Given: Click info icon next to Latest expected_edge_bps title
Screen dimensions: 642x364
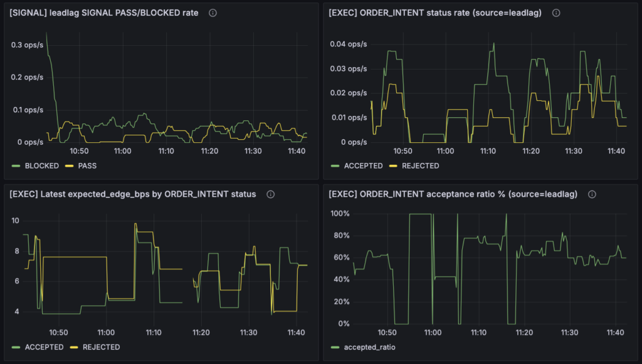Looking at the screenshot, I should pyautogui.click(x=270, y=194).
